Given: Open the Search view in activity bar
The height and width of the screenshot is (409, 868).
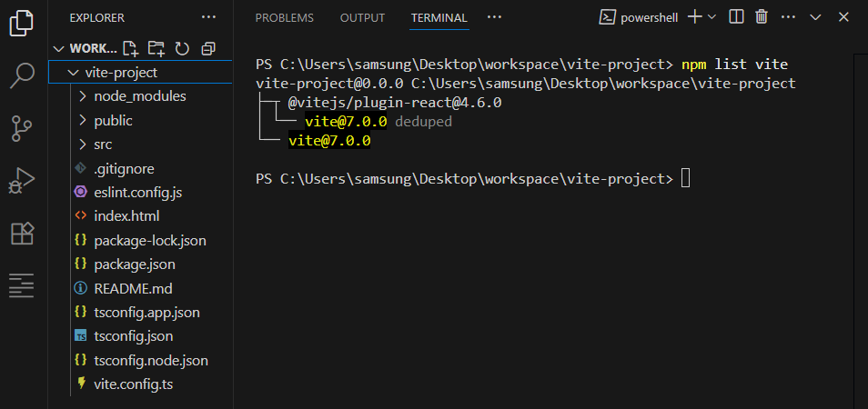Looking at the screenshot, I should pyautogui.click(x=22, y=75).
